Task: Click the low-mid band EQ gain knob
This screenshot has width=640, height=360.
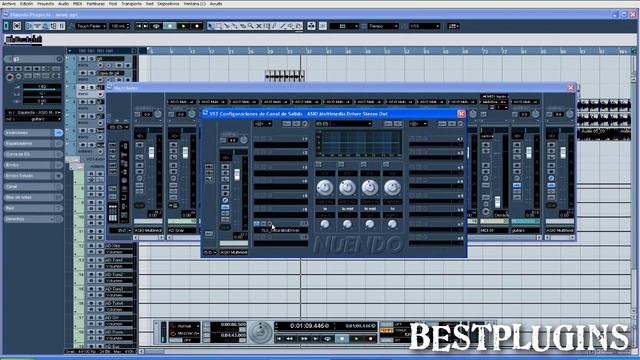Action: coord(347,187)
